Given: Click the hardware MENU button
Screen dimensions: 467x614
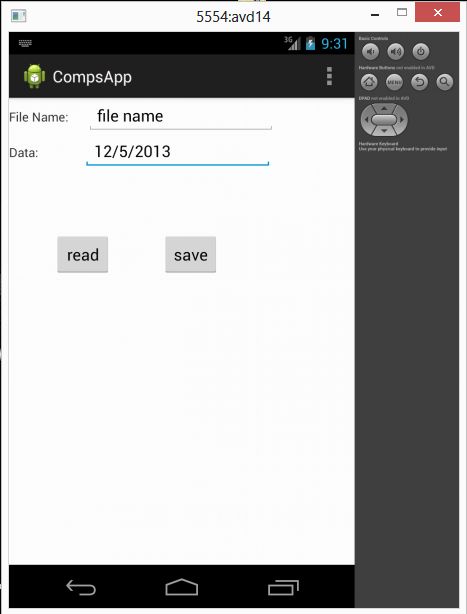Looking at the screenshot, I should point(394,82).
